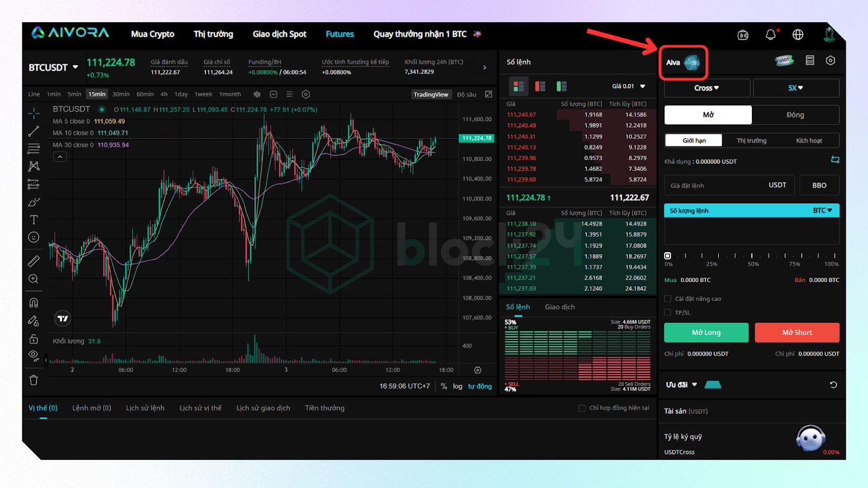
Task: Open the Cross margin mode dropdown
Action: [x=707, y=88]
